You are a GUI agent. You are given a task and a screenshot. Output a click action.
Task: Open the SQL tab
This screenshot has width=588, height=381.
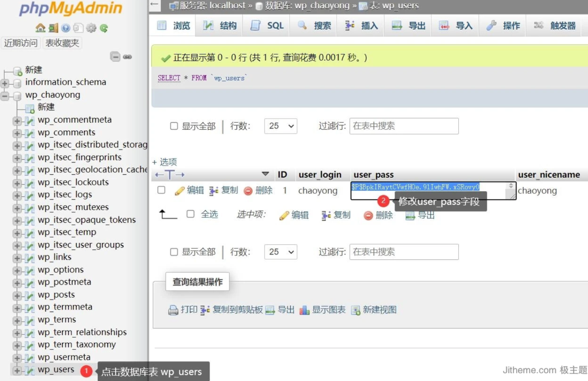pos(266,26)
